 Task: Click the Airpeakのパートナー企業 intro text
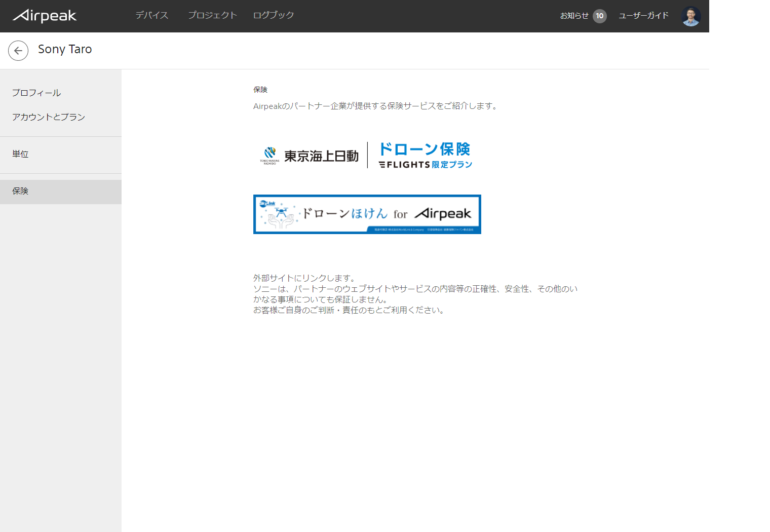pos(376,106)
